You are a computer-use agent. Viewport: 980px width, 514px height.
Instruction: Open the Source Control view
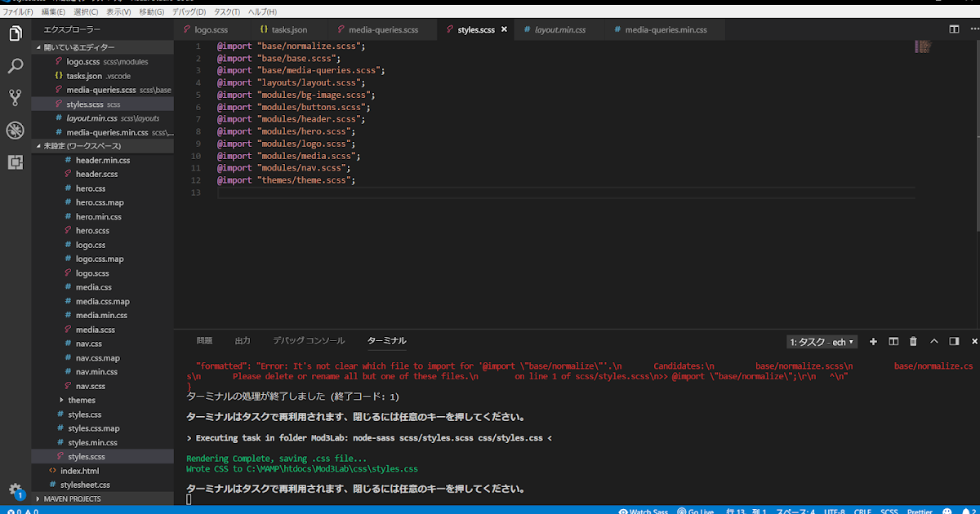(15, 97)
